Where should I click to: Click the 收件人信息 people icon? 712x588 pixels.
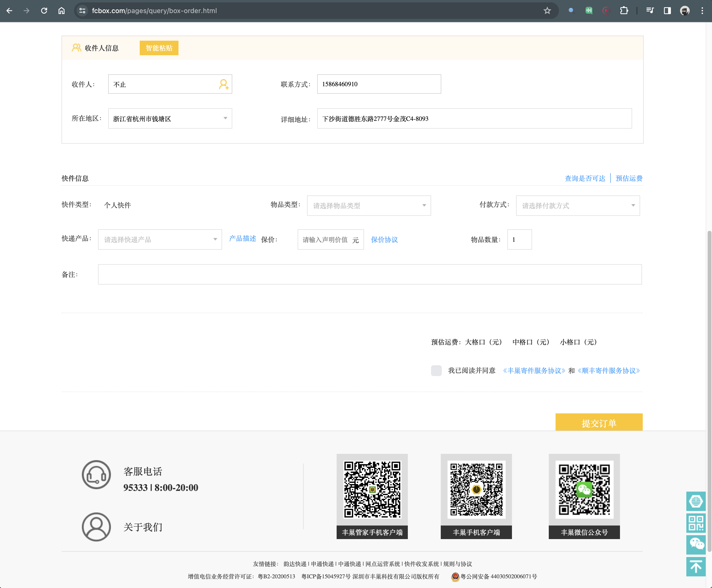click(77, 48)
